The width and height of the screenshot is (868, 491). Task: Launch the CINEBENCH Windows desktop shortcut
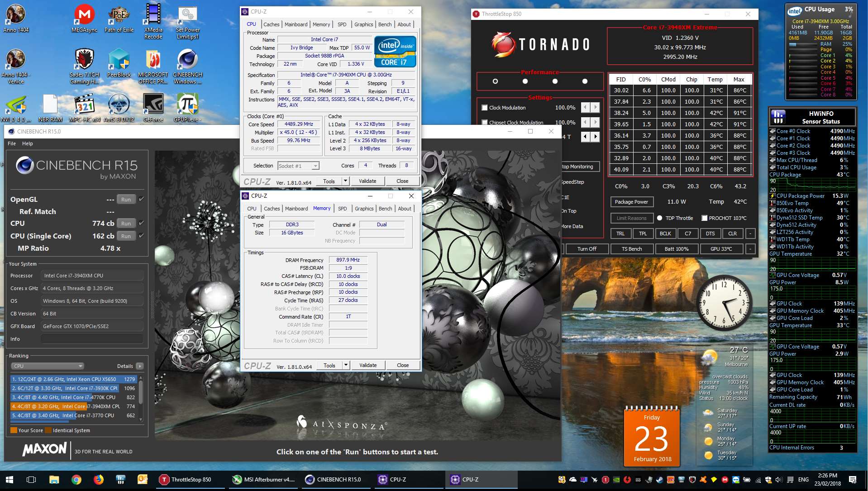tap(187, 66)
